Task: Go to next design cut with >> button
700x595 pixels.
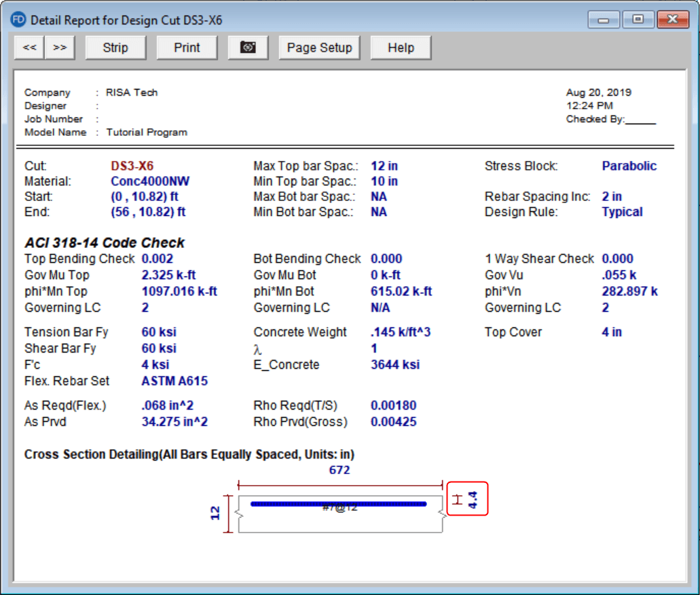Action: point(60,48)
